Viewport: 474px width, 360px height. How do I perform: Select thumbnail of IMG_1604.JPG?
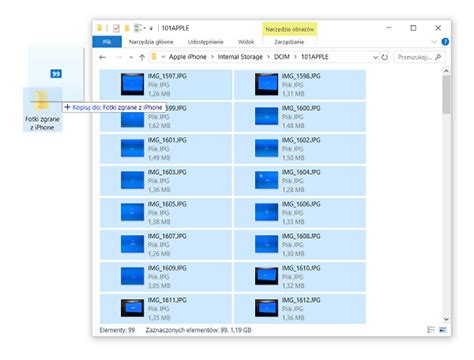[266, 180]
